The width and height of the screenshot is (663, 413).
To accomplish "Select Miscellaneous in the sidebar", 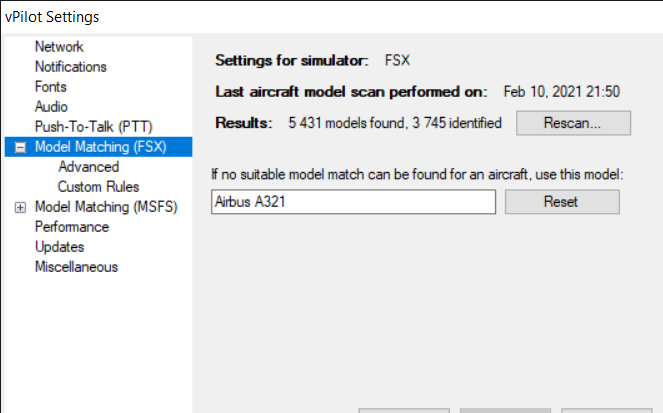I will tap(76, 267).
